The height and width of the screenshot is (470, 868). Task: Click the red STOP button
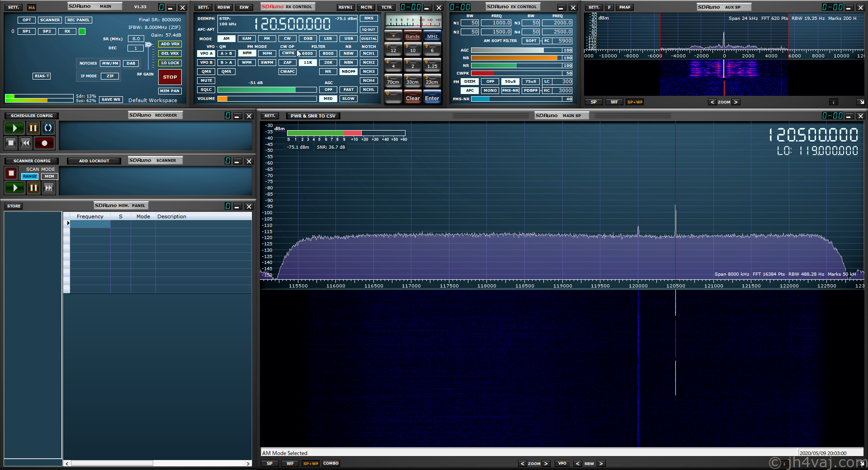coord(170,77)
